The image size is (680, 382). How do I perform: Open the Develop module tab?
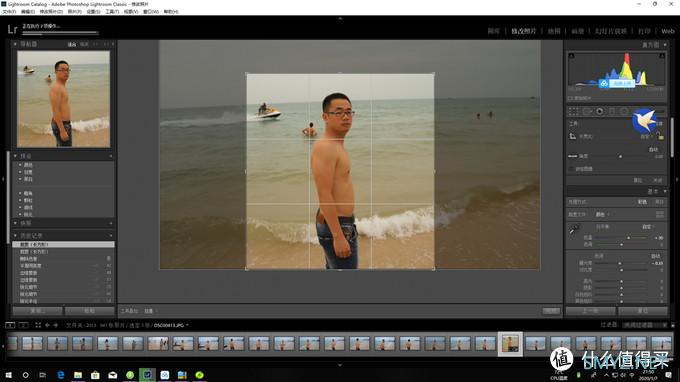(x=523, y=31)
